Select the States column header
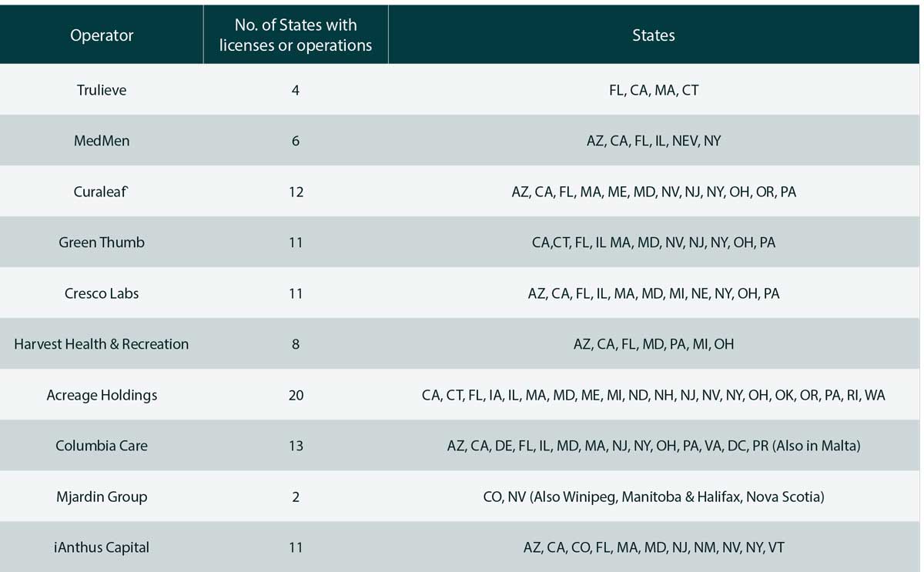Viewport: 924px width, 572px height. coord(653,35)
